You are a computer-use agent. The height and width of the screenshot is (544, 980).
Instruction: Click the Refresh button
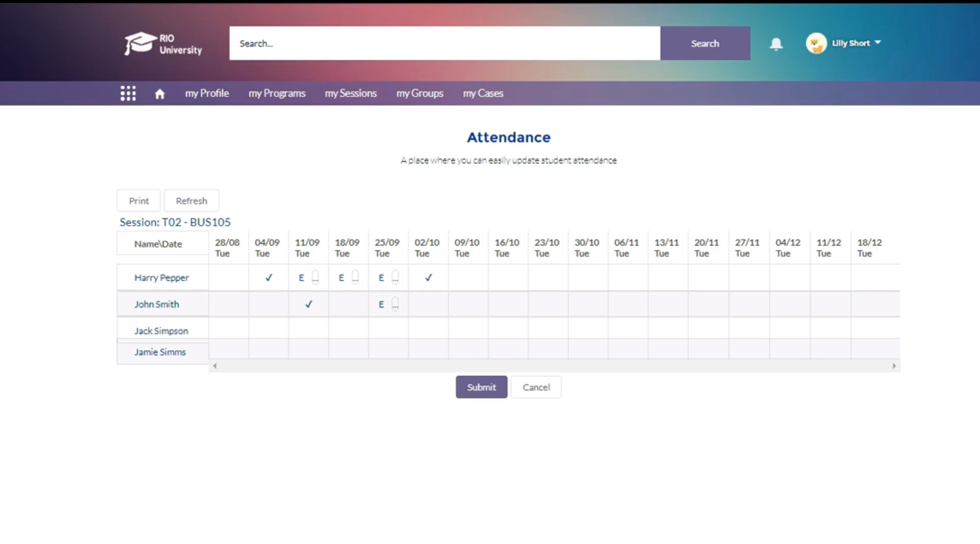[x=191, y=201]
